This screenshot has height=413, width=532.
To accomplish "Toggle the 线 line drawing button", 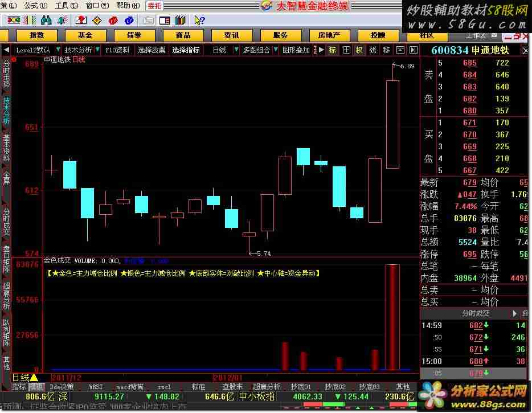I will [x=373, y=50].
